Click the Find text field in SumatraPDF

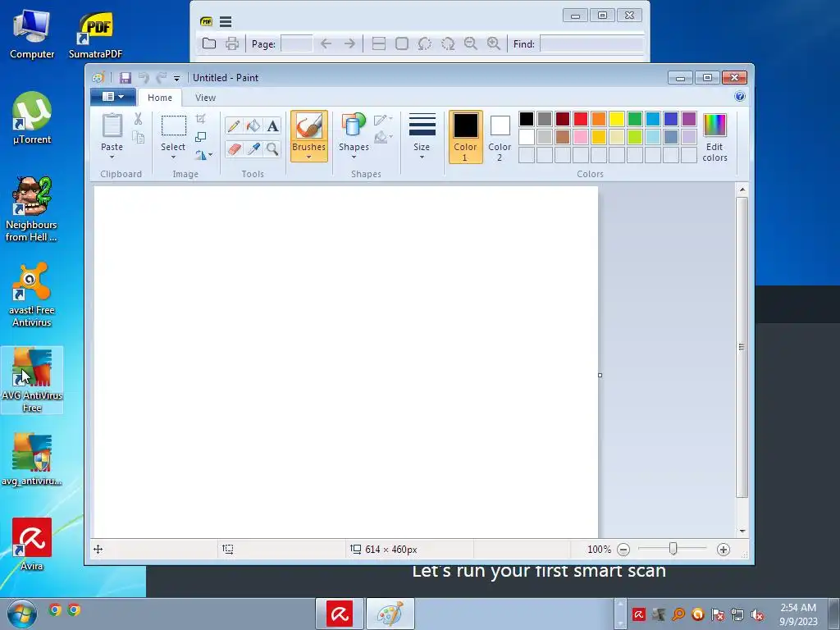[591, 44]
